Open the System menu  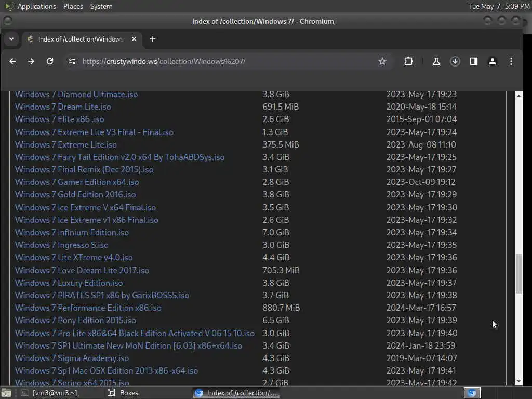[101, 6]
